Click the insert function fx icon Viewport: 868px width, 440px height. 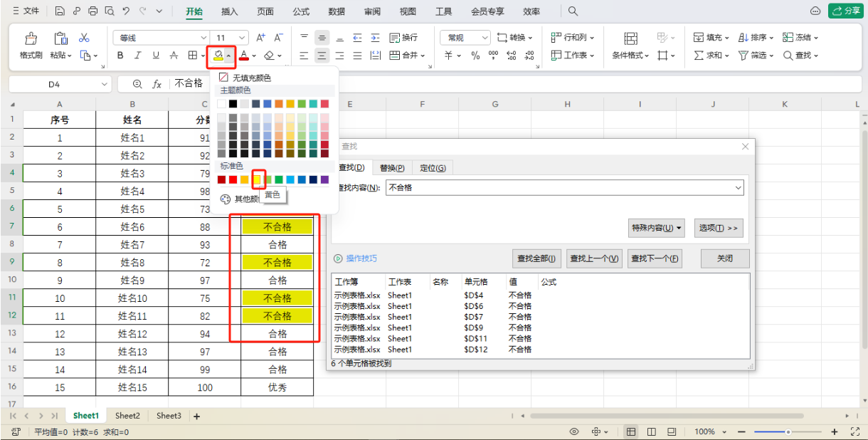157,84
